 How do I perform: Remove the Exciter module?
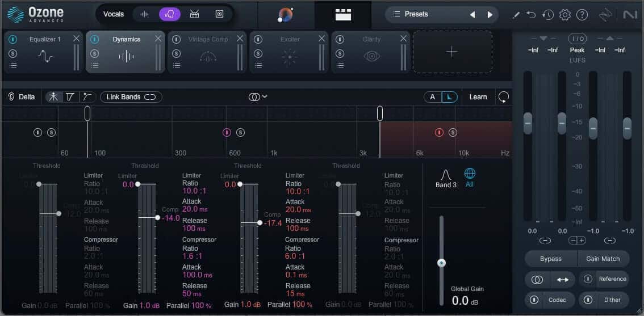click(x=321, y=39)
